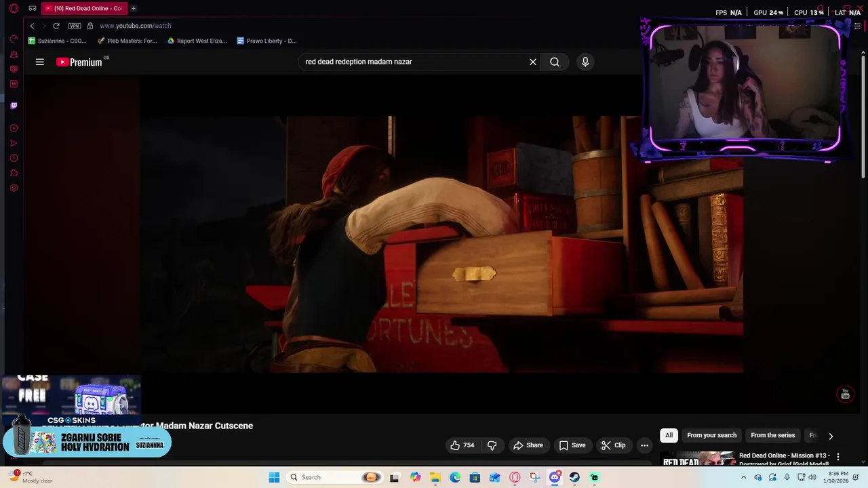The width and height of the screenshot is (868, 488).
Task: Select the All filter chip
Action: tap(669, 435)
